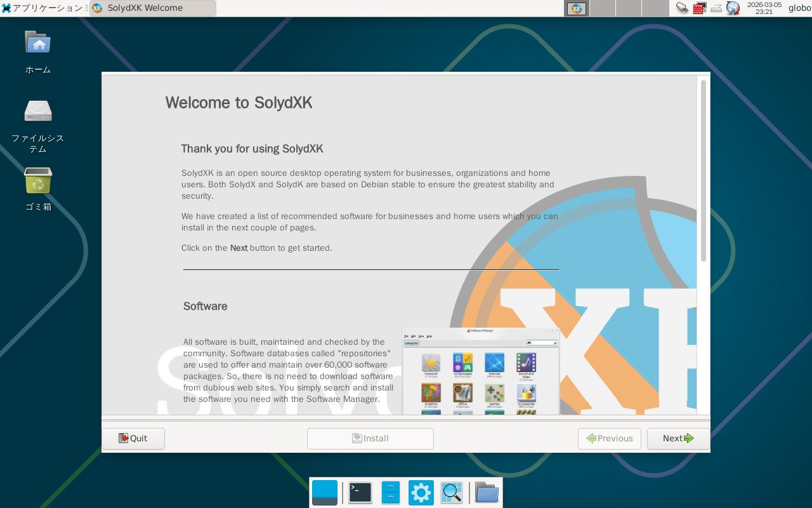812x508 pixels.
Task: Click the Previous button
Action: tap(609, 438)
